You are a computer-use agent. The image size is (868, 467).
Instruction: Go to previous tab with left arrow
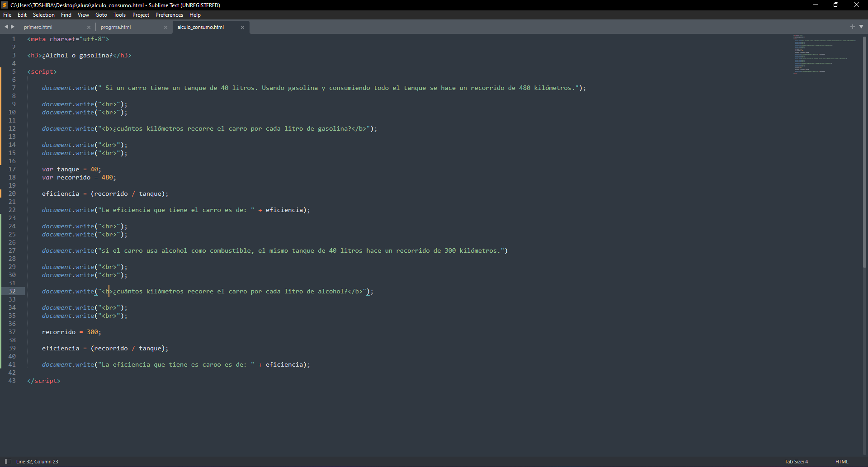(x=6, y=27)
